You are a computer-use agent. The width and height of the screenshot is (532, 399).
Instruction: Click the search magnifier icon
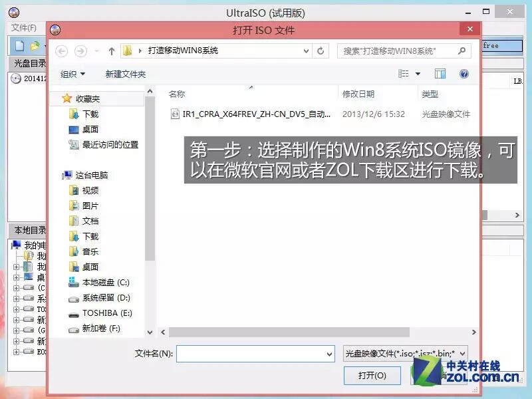coord(462,51)
